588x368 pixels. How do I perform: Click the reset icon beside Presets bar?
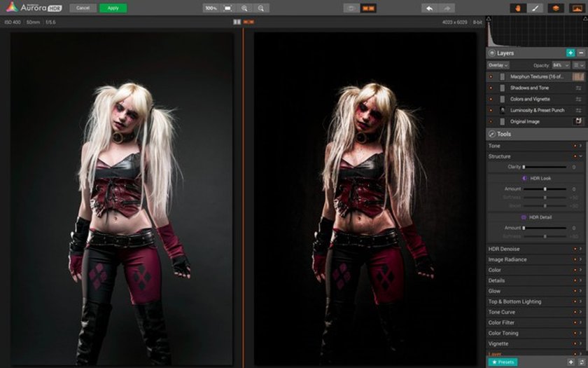(x=581, y=362)
